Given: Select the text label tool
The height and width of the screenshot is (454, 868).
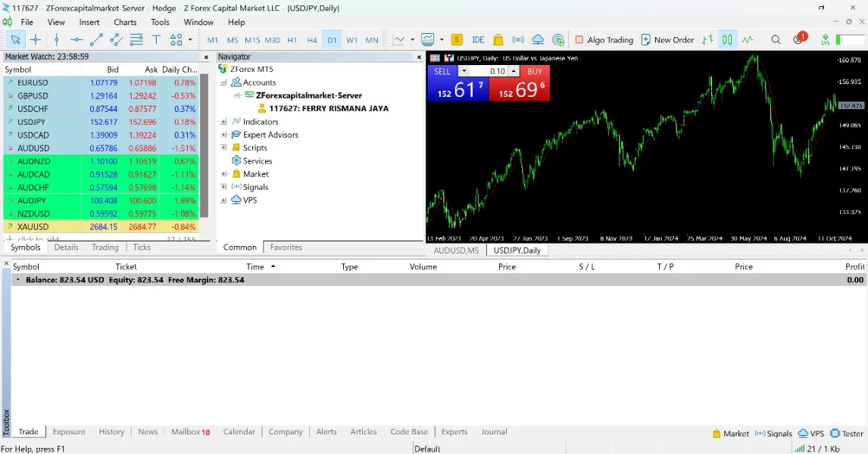Looking at the screenshot, I should tap(156, 40).
